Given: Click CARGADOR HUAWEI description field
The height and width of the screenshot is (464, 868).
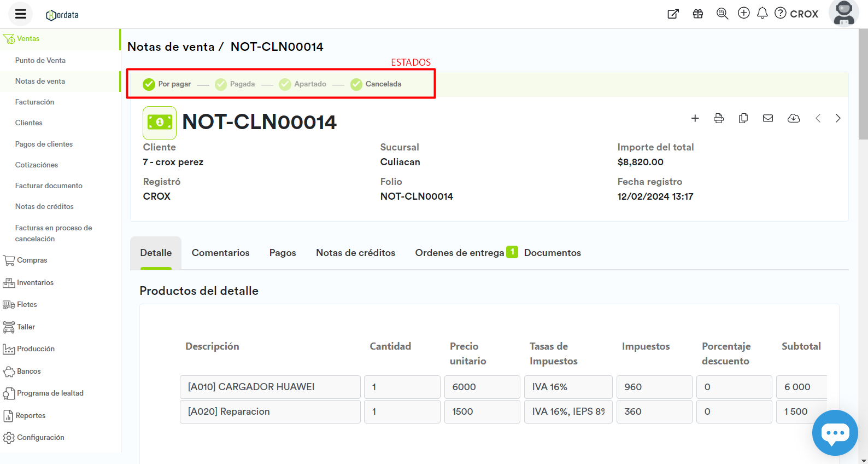Looking at the screenshot, I should point(270,387).
